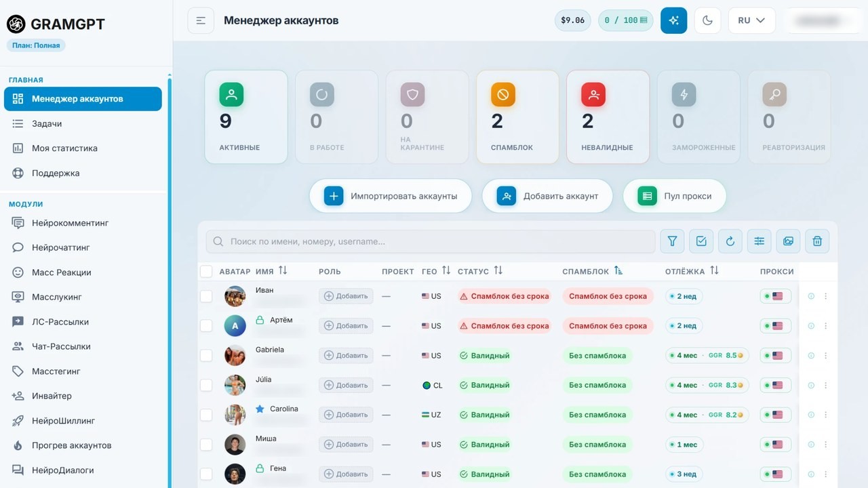
Task: Open the three-dot menu for Gabriela's row
Action: click(x=826, y=356)
